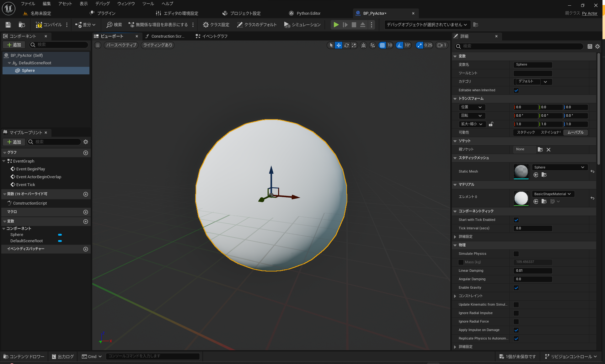605x364 pixels.
Task: Open the Blueprint search (検索)
Action: (x=114, y=25)
